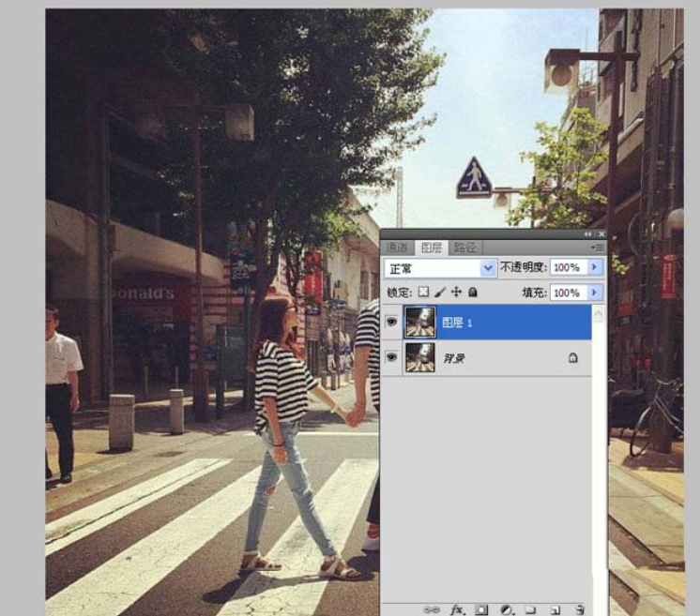This screenshot has height=616, width=700.
Task: Switch to the 通道 tab
Action: point(398,248)
